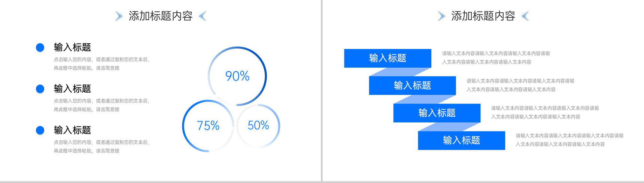Click the left slide title 添加标题内容
This screenshot has width=644, height=183.
[161, 16]
